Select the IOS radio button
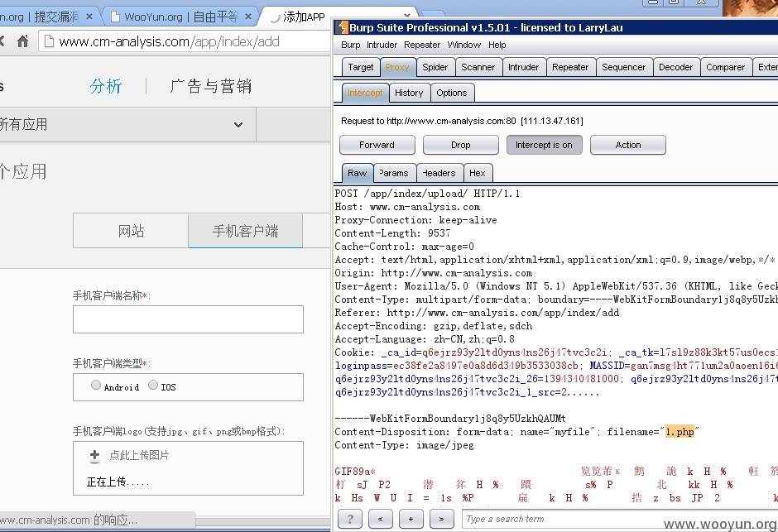This screenshot has width=778, height=532. click(x=153, y=385)
